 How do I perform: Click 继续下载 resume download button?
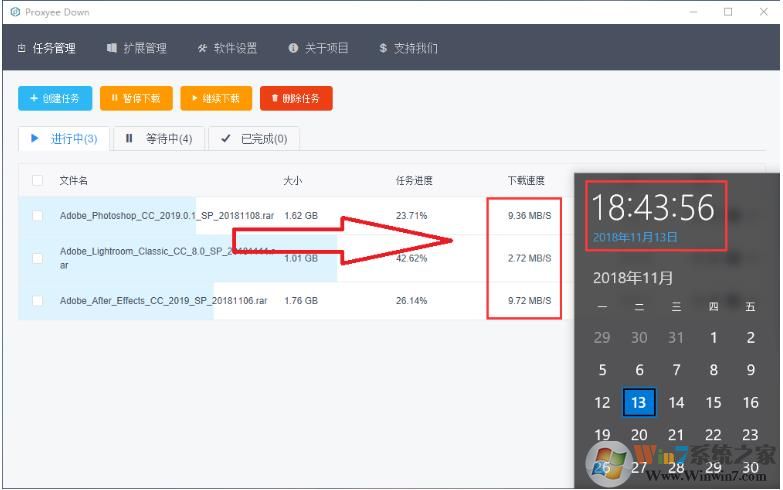tap(216, 98)
